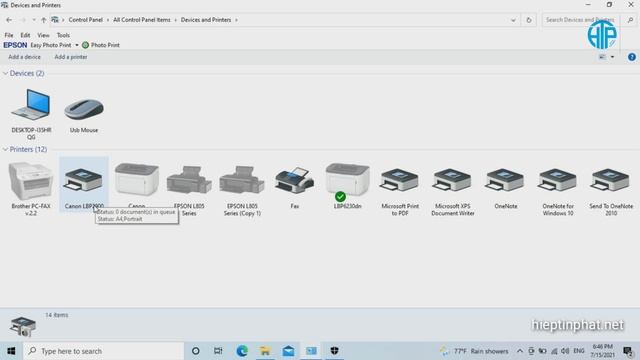This screenshot has height=360, width=640.
Task: Launch EPSON Photo Print button
Action: (x=101, y=45)
